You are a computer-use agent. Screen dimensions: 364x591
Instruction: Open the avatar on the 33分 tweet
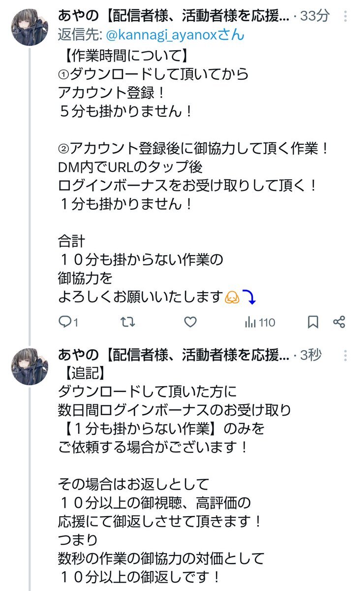pos(30,27)
